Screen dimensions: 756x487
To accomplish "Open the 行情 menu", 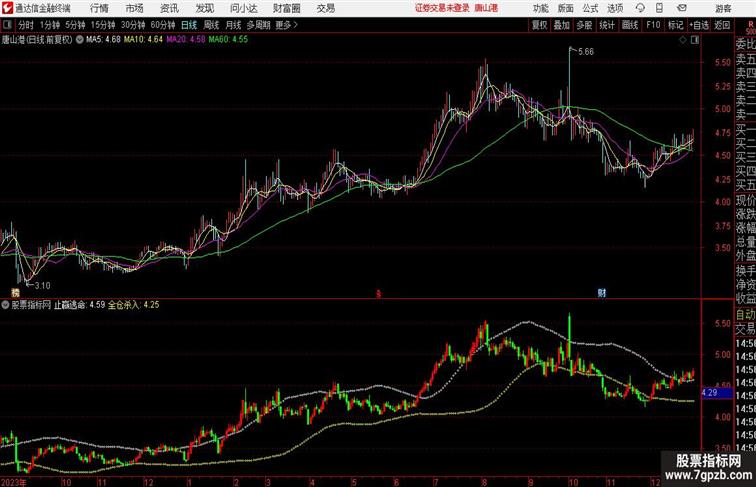I will (99, 8).
